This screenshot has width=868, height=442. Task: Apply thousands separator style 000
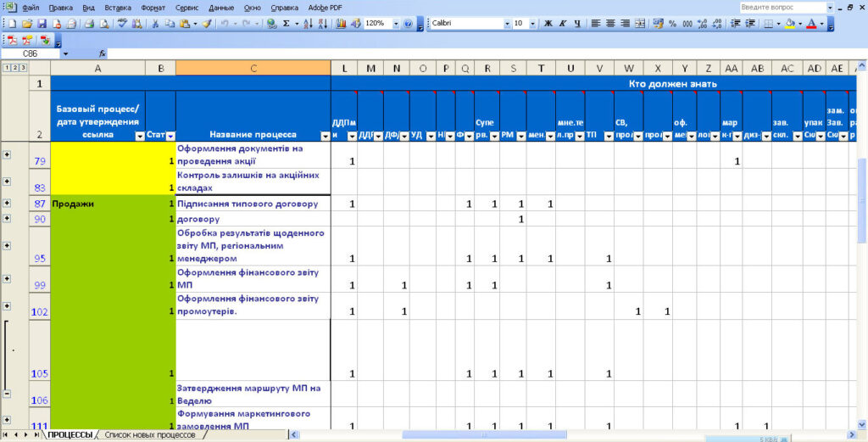point(687,24)
